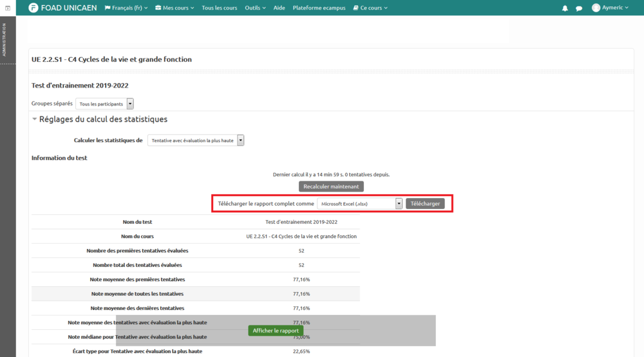Toggle the sidebar icon at top left
The height and width of the screenshot is (357, 644).
point(7,8)
